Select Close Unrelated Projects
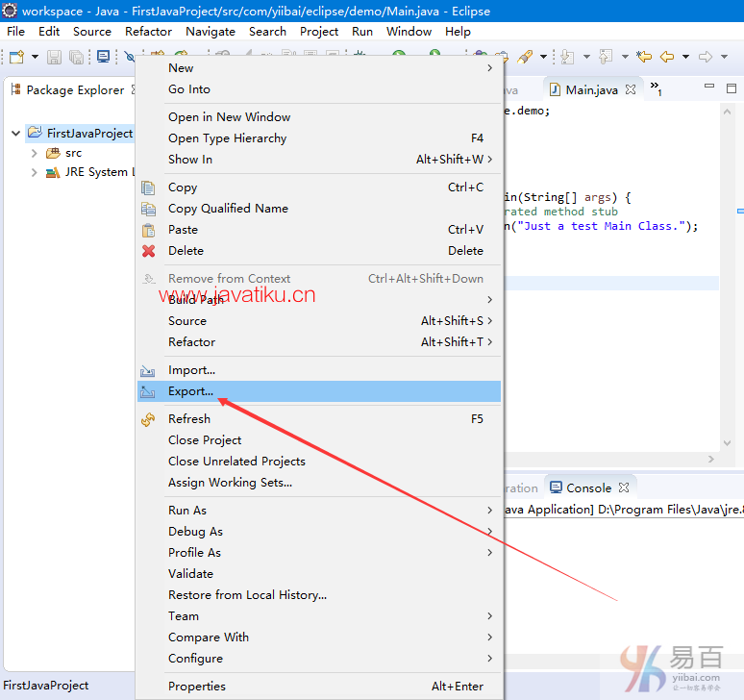Image resolution: width=744 pixels, height=700 pixels. [x=319, y=462]
